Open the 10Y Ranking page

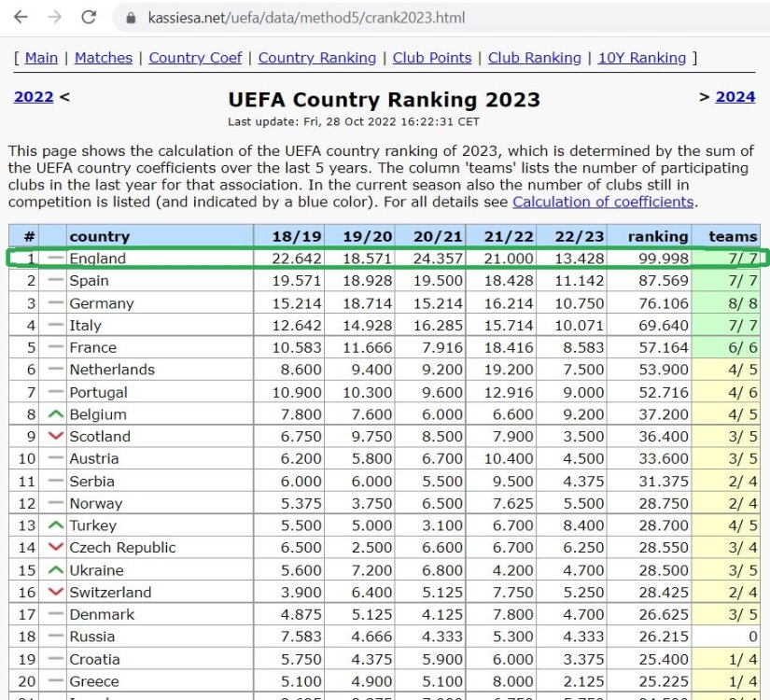[x=641, y=58]
